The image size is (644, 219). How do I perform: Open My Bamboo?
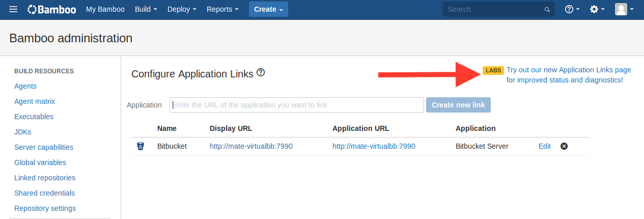point(105,9)
